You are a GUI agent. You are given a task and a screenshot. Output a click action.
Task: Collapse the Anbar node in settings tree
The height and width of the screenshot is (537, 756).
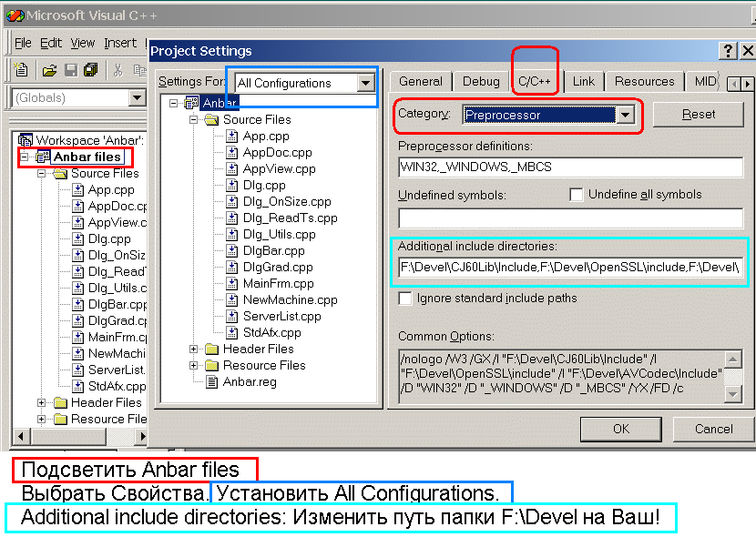(174, 103)
